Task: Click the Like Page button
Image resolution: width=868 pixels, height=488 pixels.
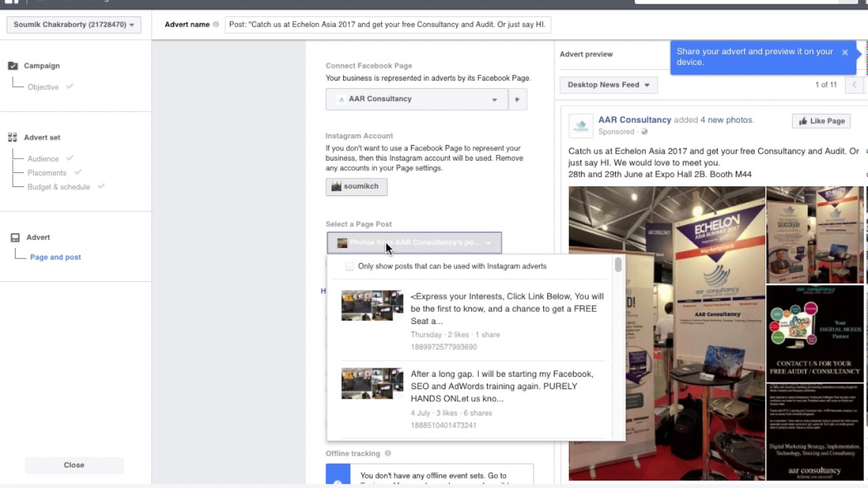Action: 821,121
